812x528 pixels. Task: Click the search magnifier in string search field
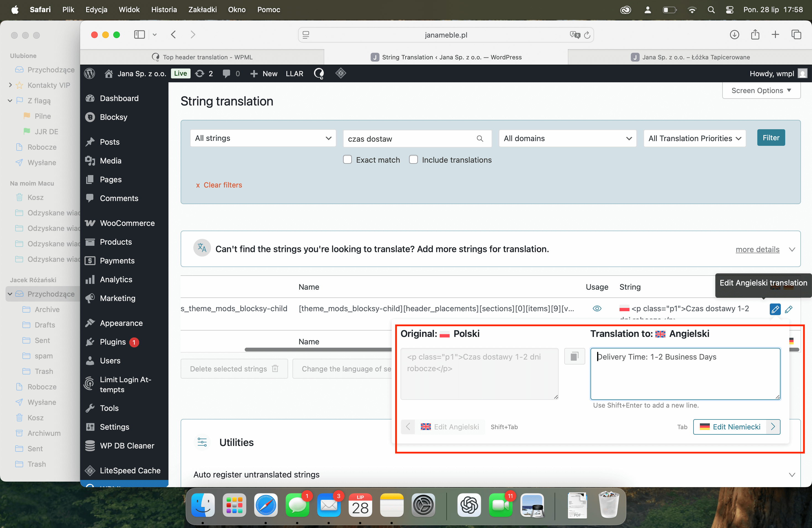tap(480, 138)
